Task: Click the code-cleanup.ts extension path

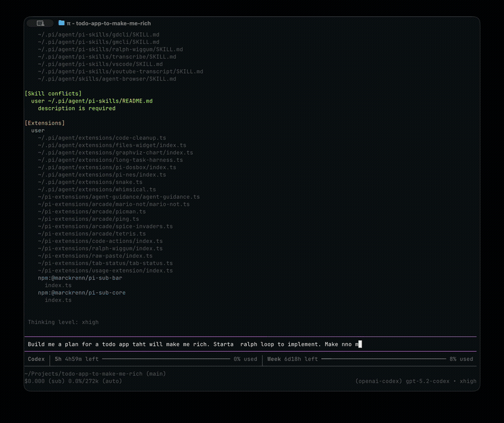Action: pos(102,138)
